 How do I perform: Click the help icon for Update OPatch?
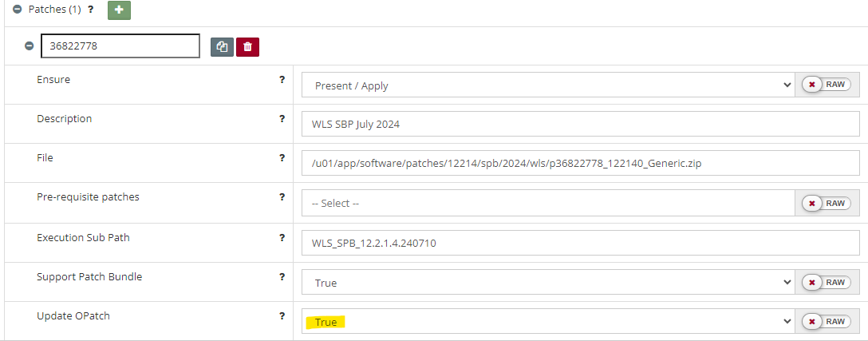(282, 316)
